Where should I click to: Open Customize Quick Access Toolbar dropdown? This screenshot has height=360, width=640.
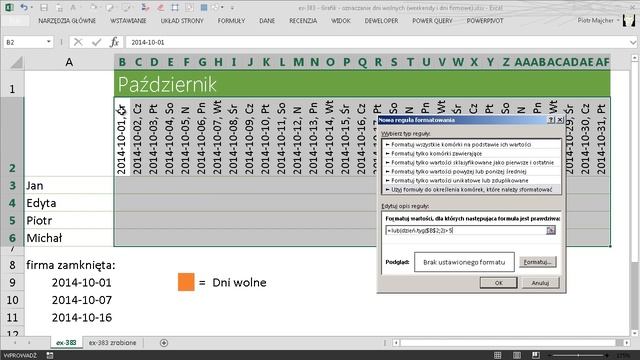[x=232, y=7]
